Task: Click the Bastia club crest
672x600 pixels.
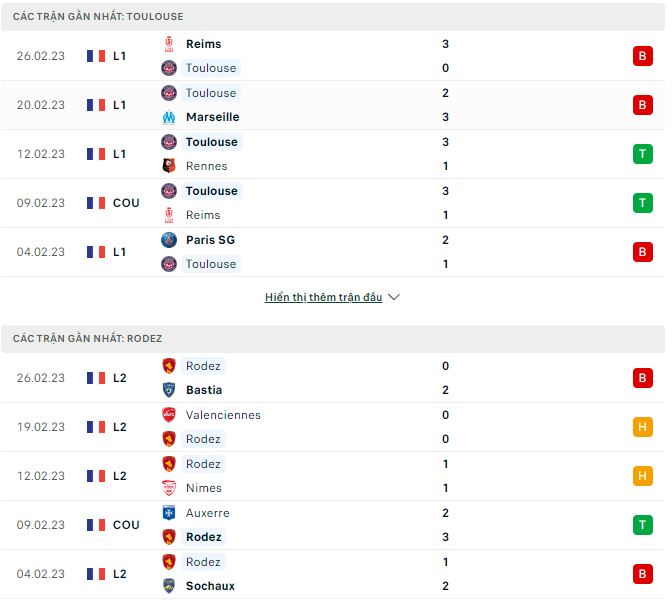Action: click(169, 390)
